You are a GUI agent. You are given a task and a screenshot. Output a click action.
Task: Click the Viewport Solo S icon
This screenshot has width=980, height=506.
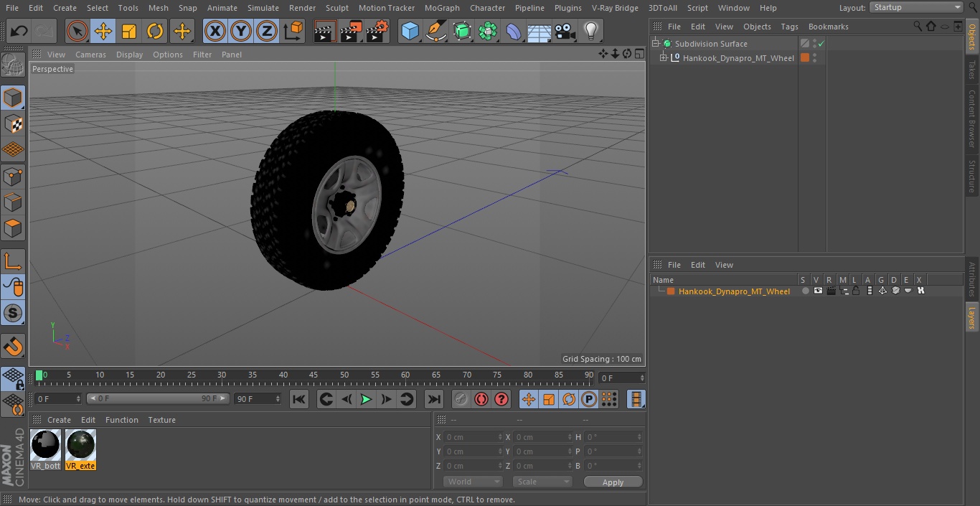[14, 313]
